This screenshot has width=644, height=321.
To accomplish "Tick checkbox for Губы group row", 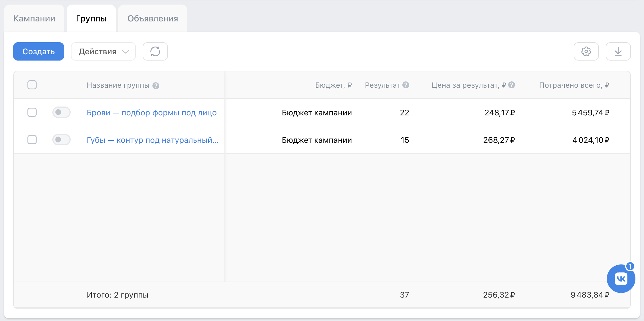I will 32,140.
